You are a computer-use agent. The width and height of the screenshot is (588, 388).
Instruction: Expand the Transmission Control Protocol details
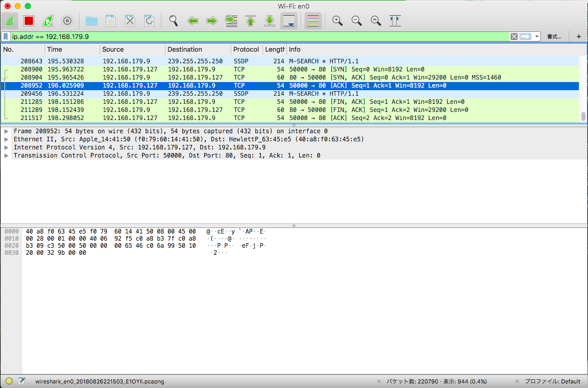coord(6,156)
